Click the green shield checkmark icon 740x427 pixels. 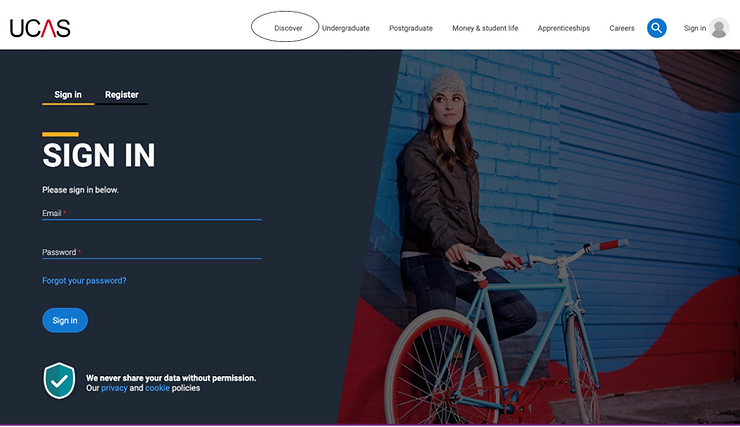59,381
